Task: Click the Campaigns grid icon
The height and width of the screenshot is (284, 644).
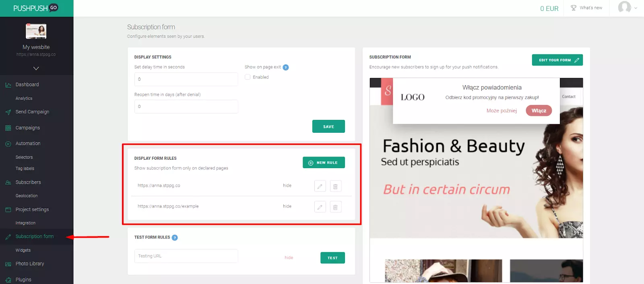Action: [x=8, y=128]
